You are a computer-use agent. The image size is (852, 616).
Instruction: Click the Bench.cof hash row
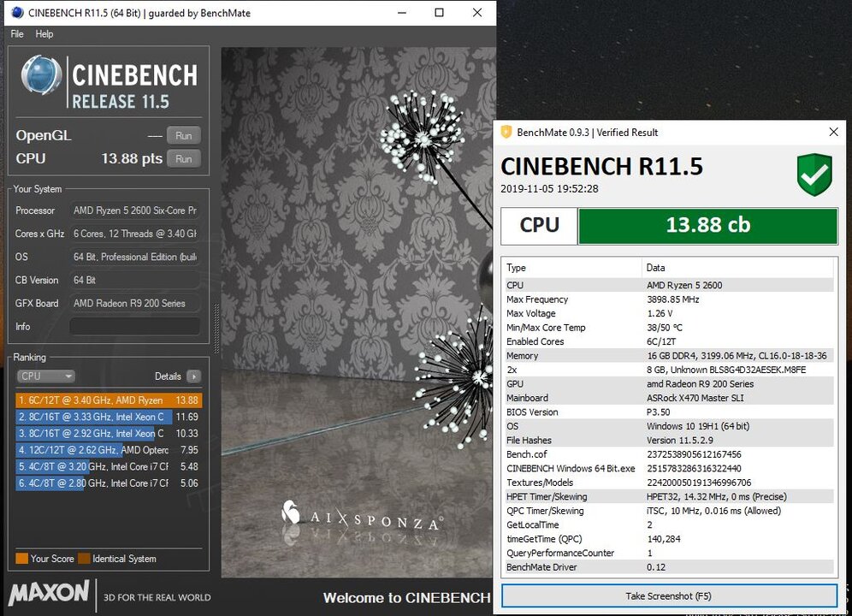[669, 454]
